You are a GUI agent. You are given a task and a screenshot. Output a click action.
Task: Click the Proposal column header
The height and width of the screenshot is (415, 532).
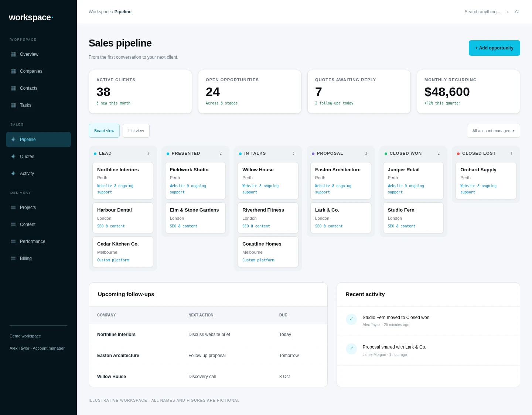point(341,154)
